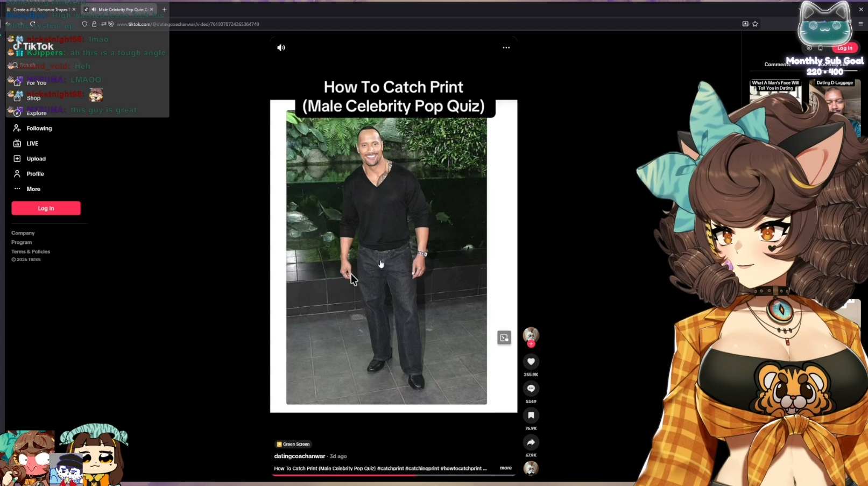Click the Green Screen effect tag
Viewport: 868px width, 486px height.
click(x=293, y=444)
